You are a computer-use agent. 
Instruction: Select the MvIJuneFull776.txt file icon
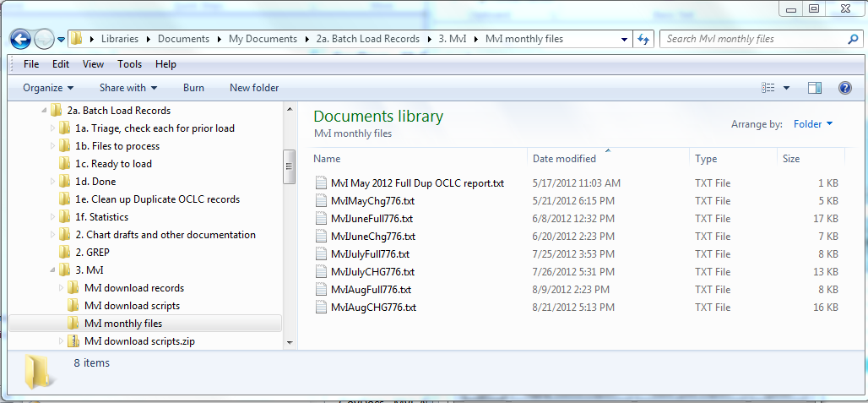(321, 218)
